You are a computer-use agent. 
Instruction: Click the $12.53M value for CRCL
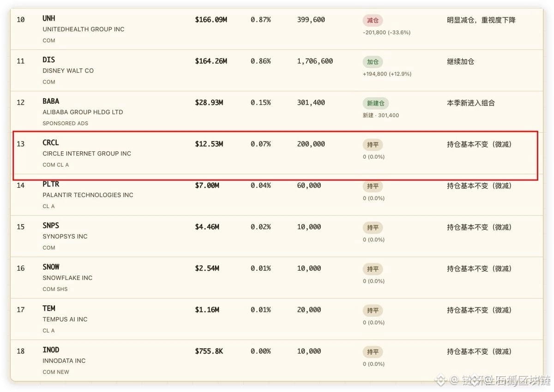click(209, 144)
